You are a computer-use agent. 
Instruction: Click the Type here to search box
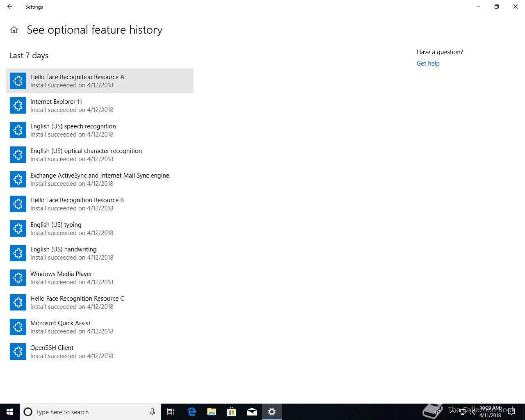pyautogui.click(x=90, y=412)
